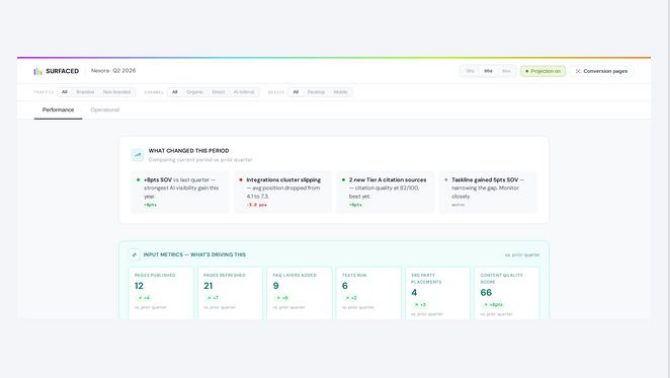Open the +8pts SOV change card

coord(179,192)
